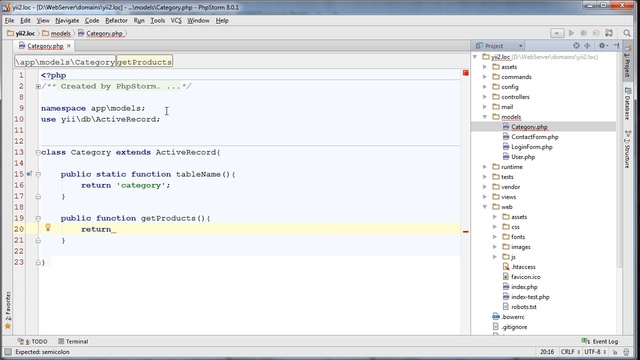Collapse the yii2.loc root folder

(475, 57)
